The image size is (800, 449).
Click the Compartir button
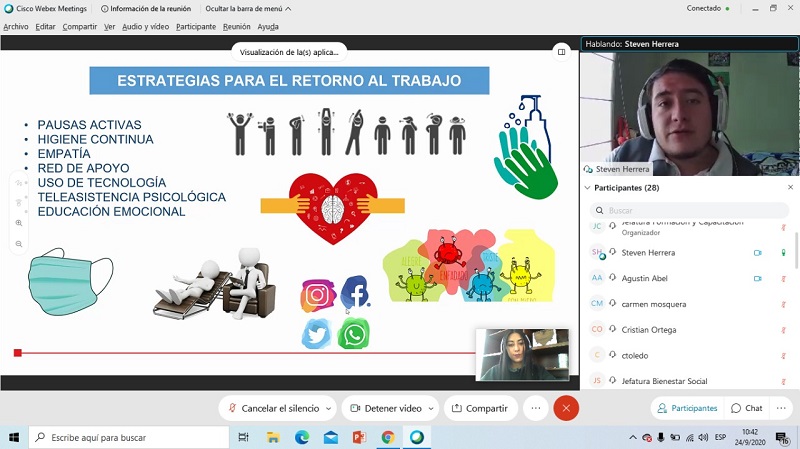click(480, 408)
